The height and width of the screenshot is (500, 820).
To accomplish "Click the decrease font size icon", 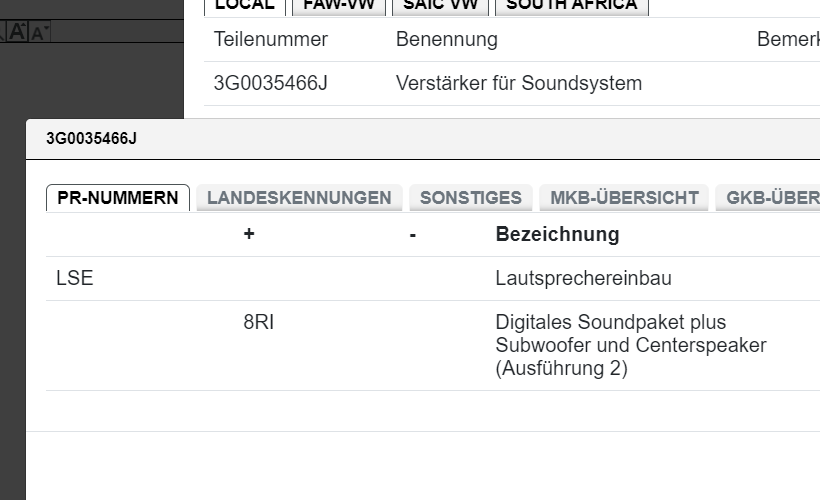I will pyautogui.click(x=39, y=33).
